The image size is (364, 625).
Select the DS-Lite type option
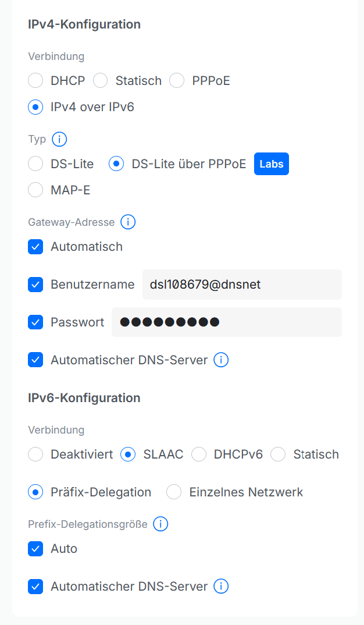(x=35, y=164)
